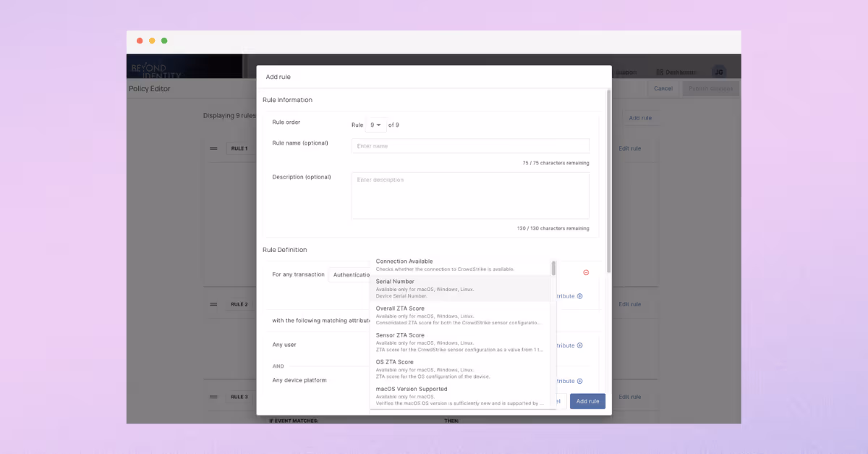Click plus icon in the transaction attribute row
868x454 pixels.
579,296
